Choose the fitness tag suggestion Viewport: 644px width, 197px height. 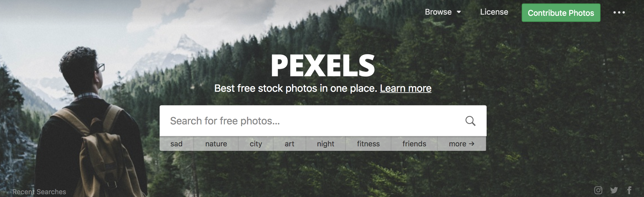(368, 144)
